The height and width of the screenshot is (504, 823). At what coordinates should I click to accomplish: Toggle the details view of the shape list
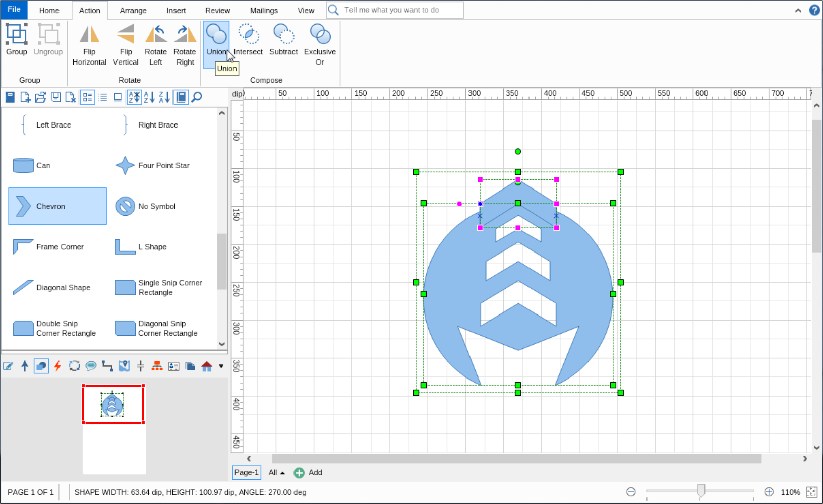87,97
